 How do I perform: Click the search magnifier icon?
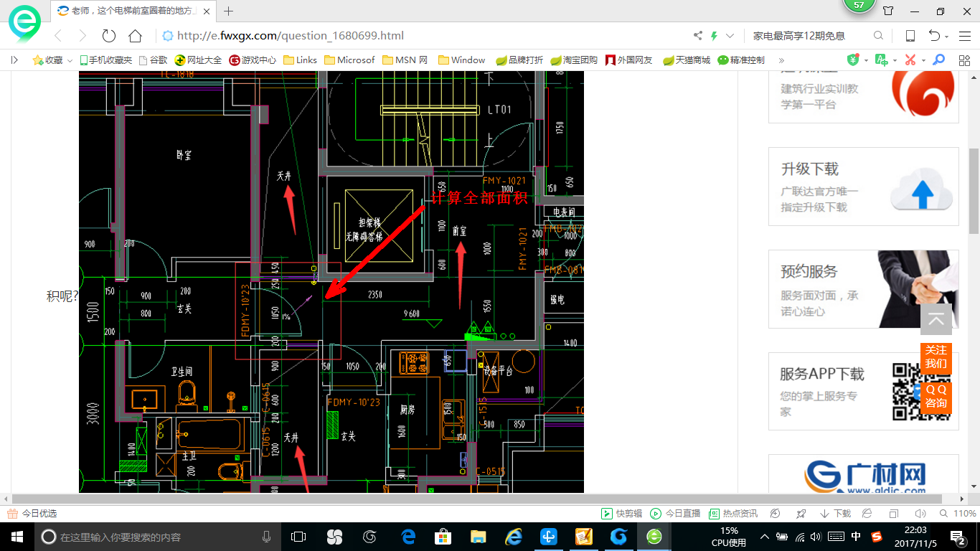878,36
